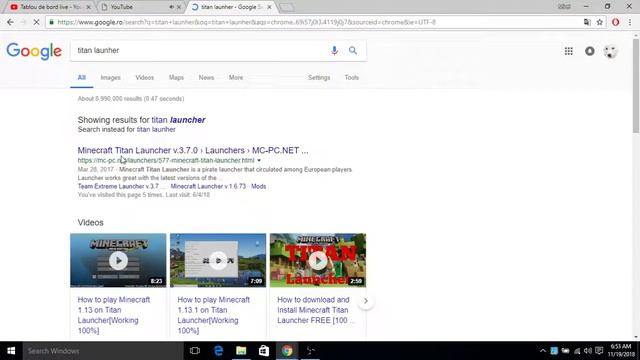Switch to Videos results

[x=144, y=78]
